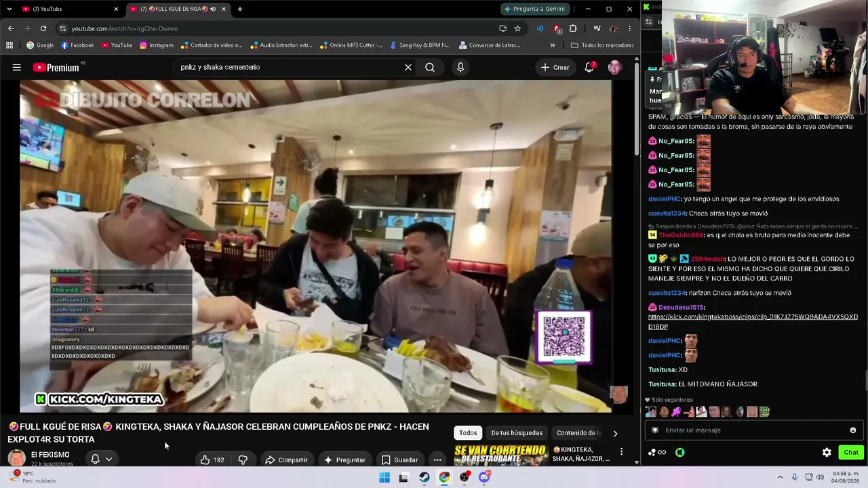The width and height of the screenshot is (868, 488).
Task: Switch to the first YouTube tab
Action: pos(68,9)
